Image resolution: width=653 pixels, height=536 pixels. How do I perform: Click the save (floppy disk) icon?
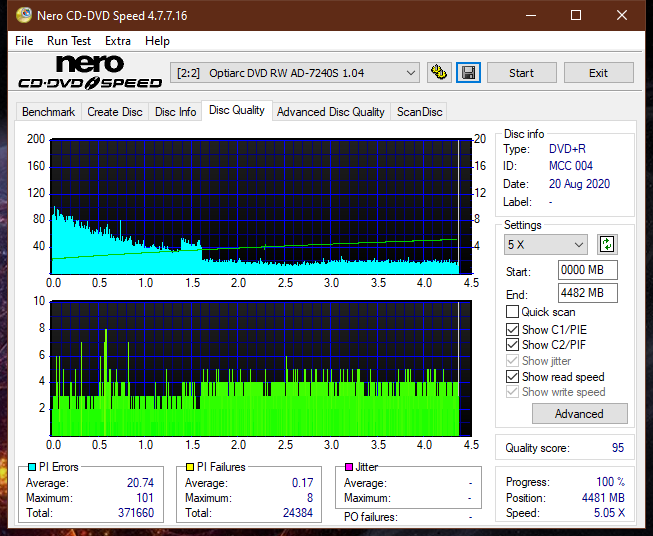[469, 73]
